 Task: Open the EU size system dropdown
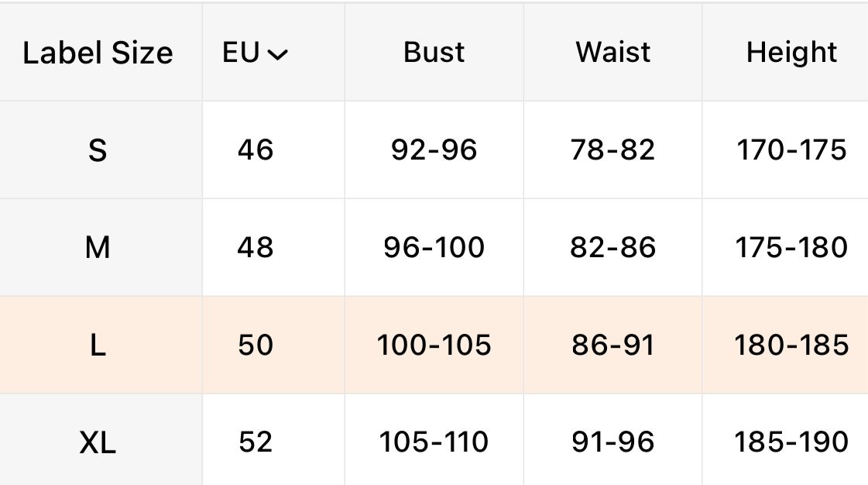(x=256, y=53)
